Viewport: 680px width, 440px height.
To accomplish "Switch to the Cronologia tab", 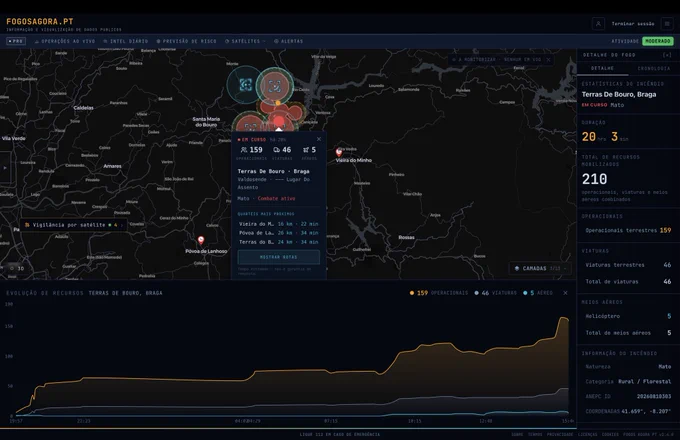I will [x=654, y=68].
